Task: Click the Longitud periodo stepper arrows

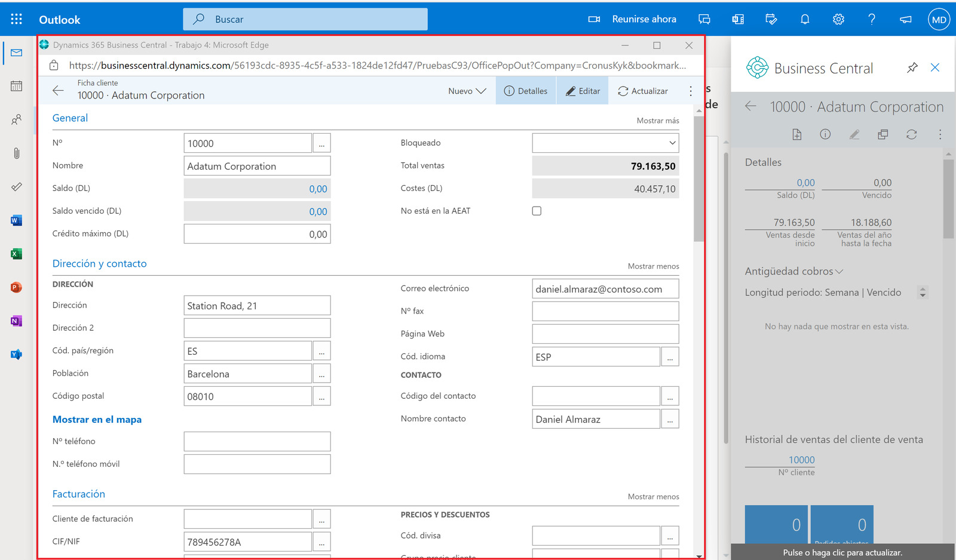Action: coord(923,293)
